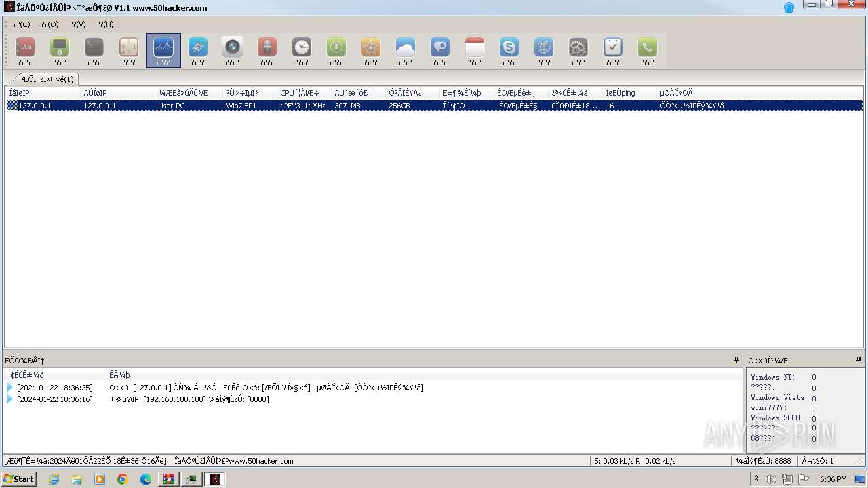Viewport: 868px width, 488px height.
Task: Sort by the CPU column header
Action: coord(305,93)
